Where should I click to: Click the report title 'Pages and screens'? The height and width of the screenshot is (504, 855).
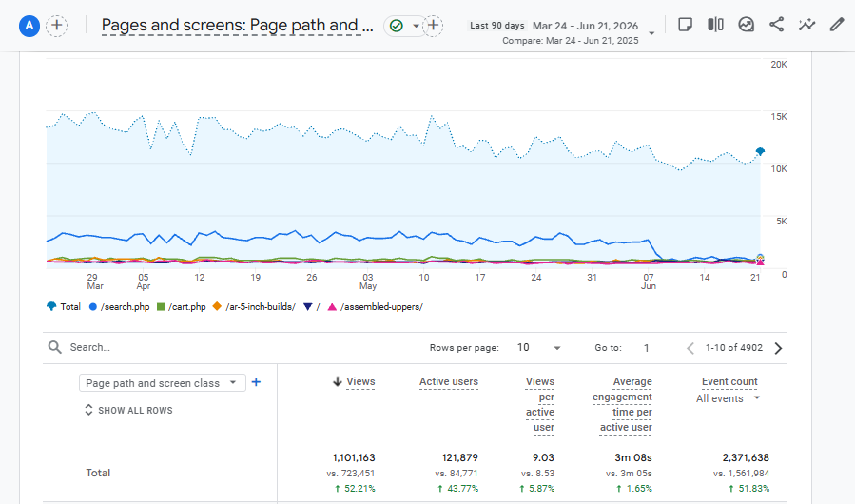(238, 25)
